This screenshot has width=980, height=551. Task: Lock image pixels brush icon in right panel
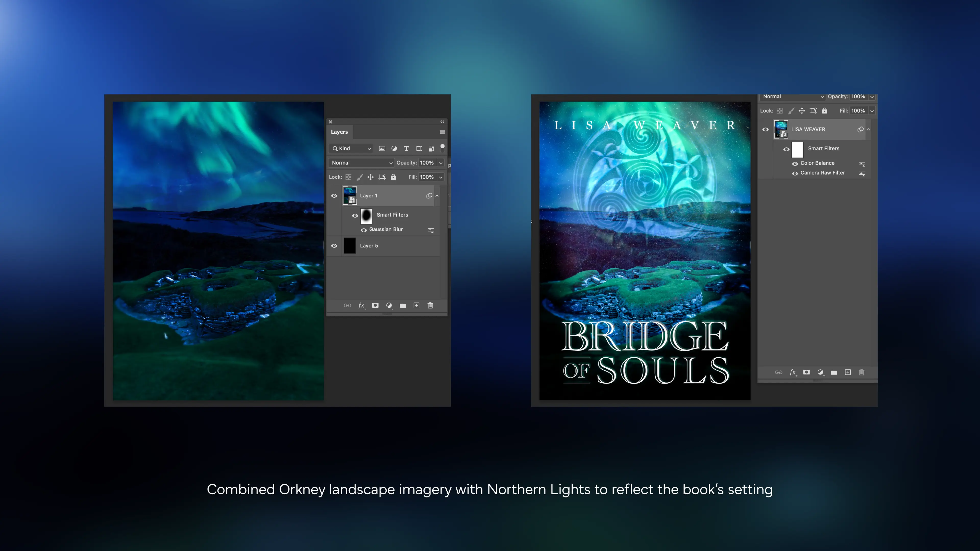pos(791,111)
